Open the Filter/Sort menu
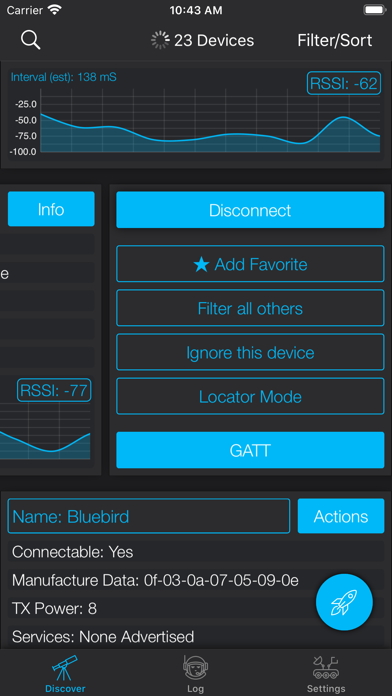 click(335, 40)
